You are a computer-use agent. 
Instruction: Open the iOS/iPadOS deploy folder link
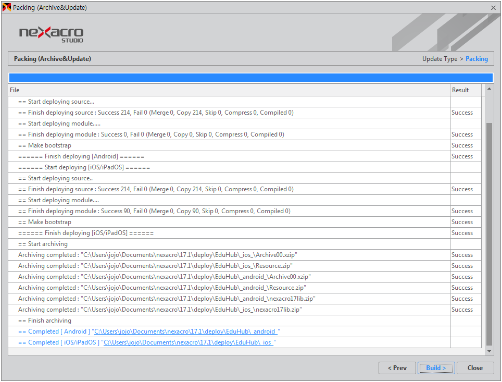click(x=188, y=342)
